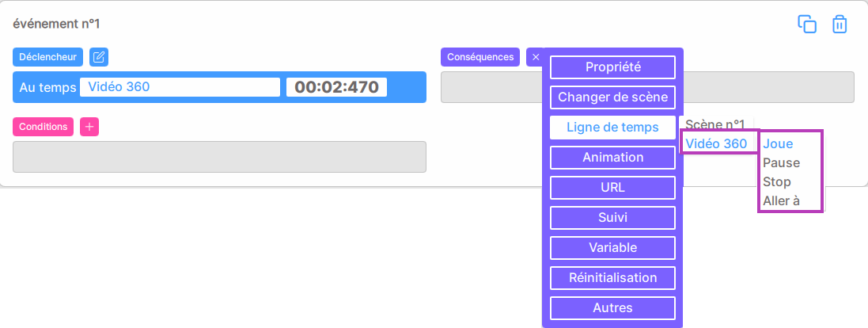This screenshot has height=328, width=868.
Task: Open the Propriété consequence option
Action: coord(612,67)
